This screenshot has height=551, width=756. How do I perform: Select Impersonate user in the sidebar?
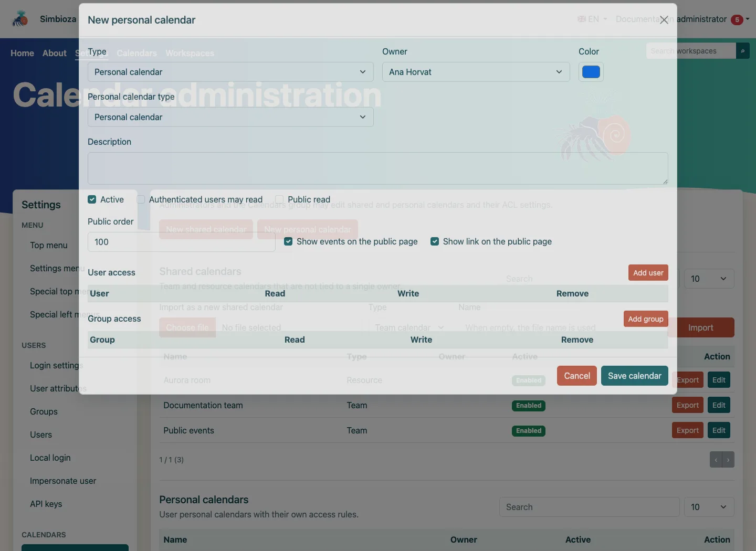[63, 481]
